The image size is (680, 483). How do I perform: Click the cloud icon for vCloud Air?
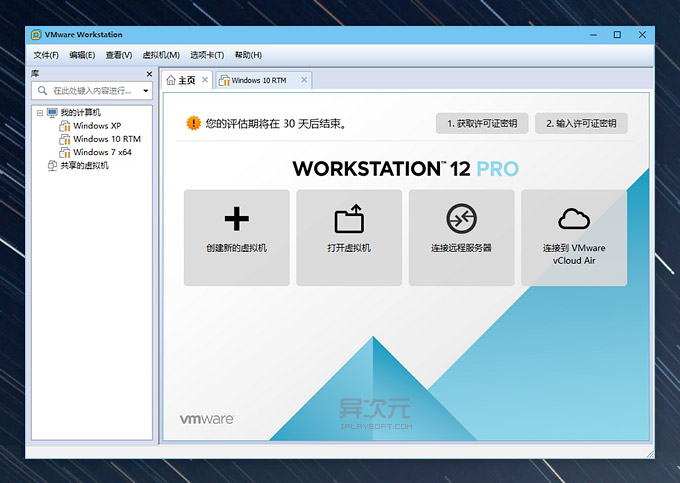pyautogui.click(x=574, y=219)
